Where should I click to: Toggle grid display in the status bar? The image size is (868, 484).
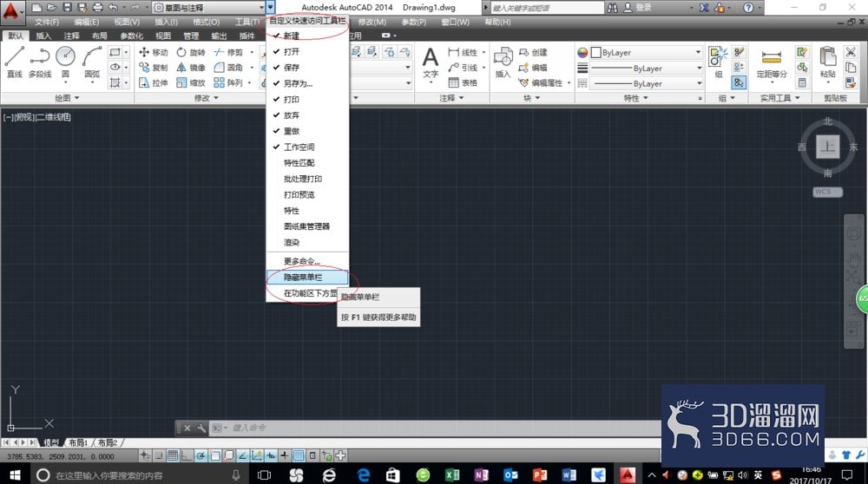click(173, 455)
